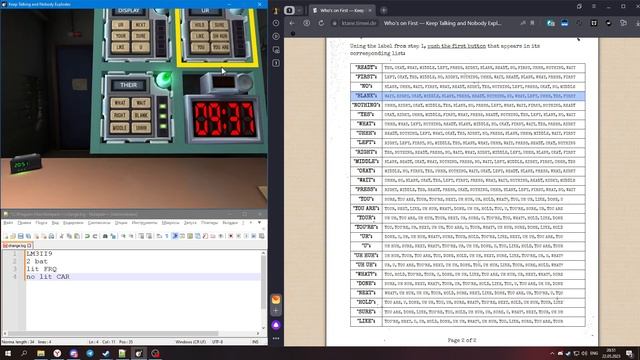Screen dimensions: 640x360
Task: Click the Notepad++ horizontal scrollbar thumb
Action: click(113, 333)
